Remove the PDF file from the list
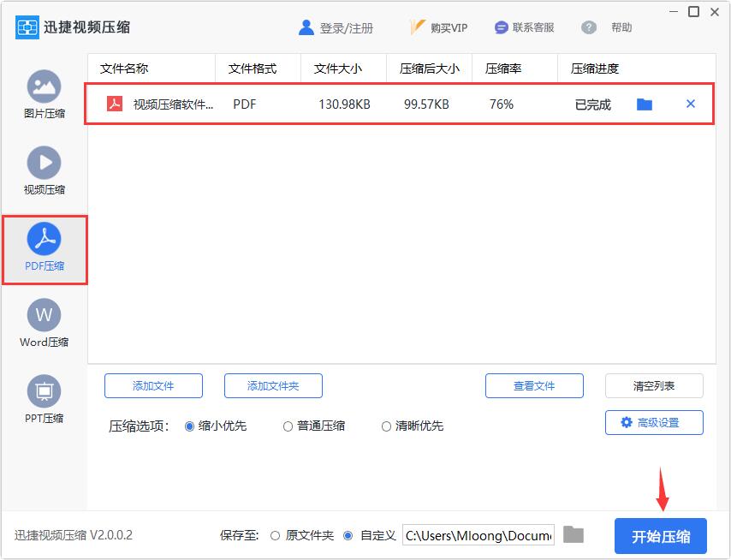This screenshot has height=560, width=731. pos(691,104)
